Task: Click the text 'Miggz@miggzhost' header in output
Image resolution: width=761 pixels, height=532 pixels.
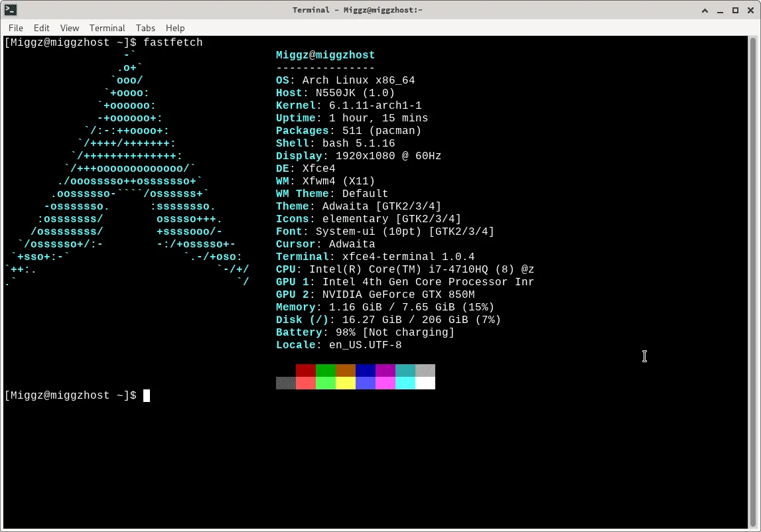Action: pos(325,55)
